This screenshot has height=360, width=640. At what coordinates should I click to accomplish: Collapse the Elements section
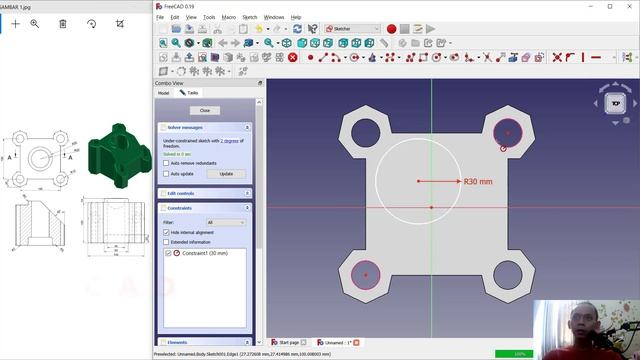[247, 342]
